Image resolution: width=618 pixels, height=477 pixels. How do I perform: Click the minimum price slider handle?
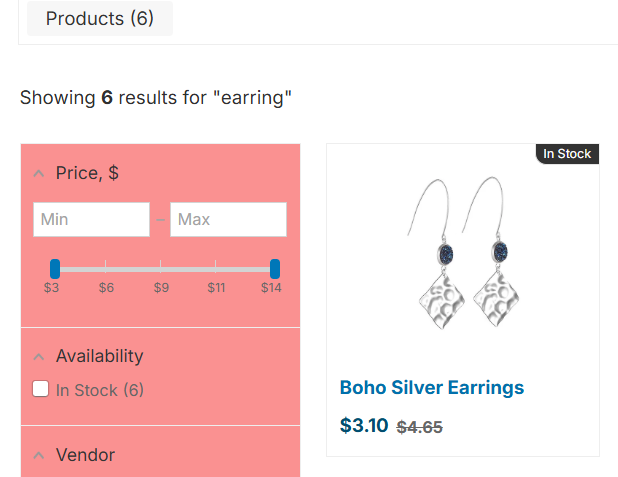[55, 268]
